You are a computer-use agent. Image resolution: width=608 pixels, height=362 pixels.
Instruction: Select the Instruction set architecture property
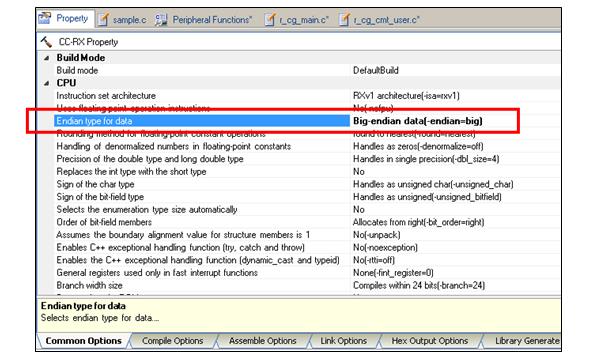click(x=106, y=96)
